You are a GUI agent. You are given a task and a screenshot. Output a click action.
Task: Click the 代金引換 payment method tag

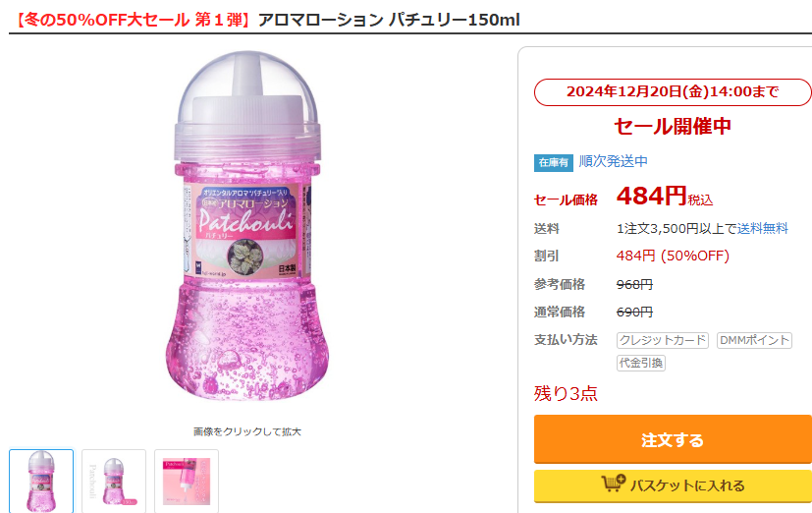click(641, 363)
